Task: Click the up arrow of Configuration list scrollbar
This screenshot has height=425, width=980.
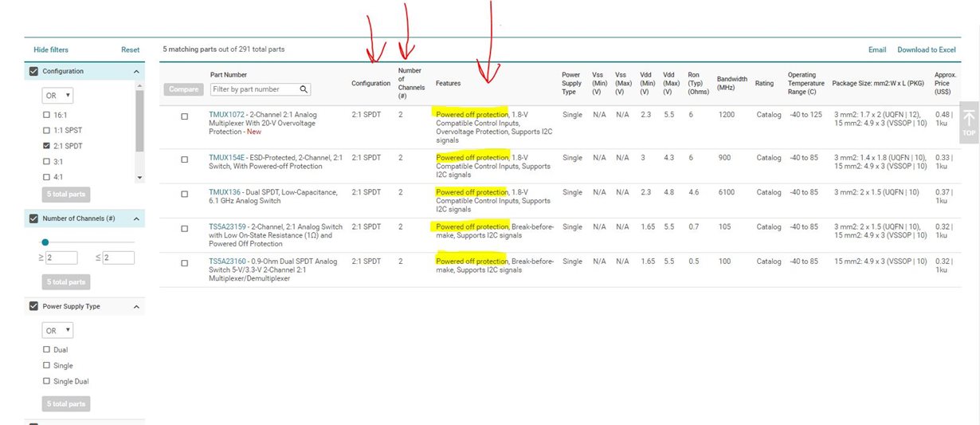Action: pos(140,85)
